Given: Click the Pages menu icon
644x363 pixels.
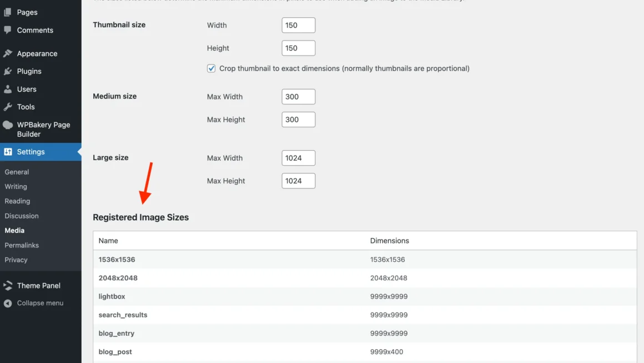Looking at the screenshot, I should [x=7, y=12].
